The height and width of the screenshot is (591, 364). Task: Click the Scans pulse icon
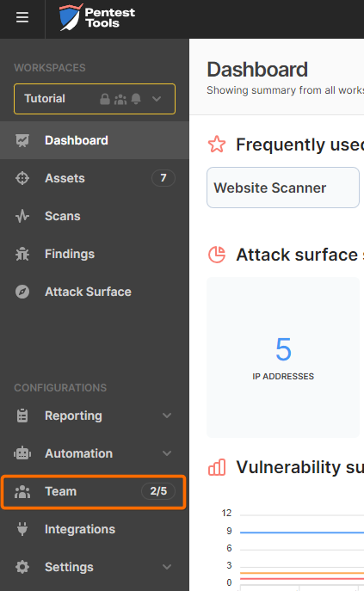point(22,216)
